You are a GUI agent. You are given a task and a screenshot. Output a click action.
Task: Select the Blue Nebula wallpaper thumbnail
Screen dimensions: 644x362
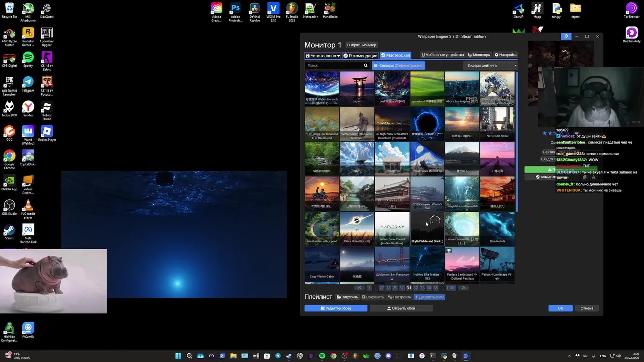[497, 229]
